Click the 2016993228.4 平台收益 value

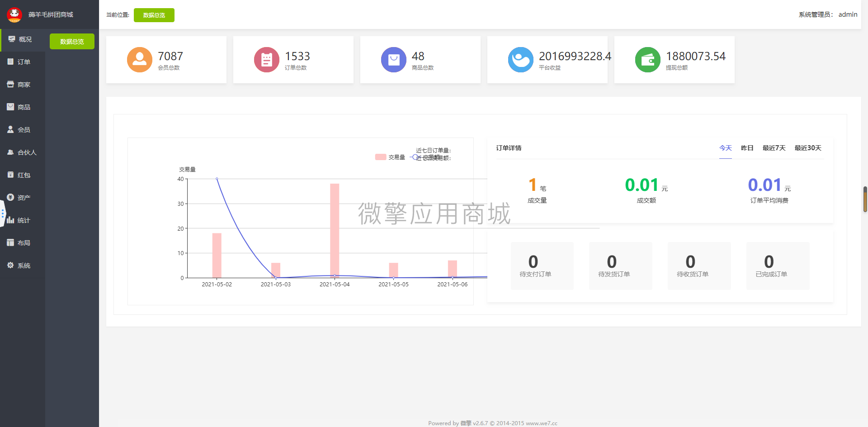point(575,56)
